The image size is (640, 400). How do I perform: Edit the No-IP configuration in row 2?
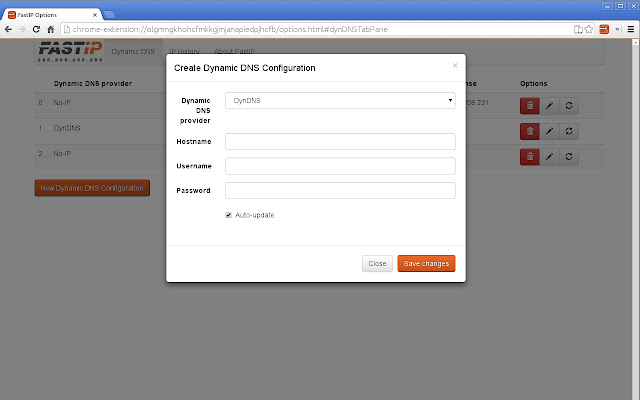(549, 156)
